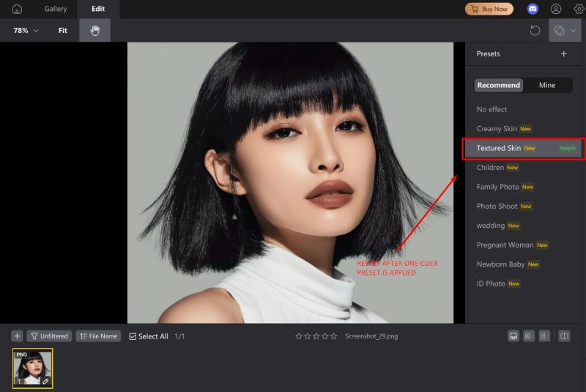The width and height of the screenshot is (586, 392).
Task: Toggle the filmstrip panel view icon
Action: tap(513, 336)
